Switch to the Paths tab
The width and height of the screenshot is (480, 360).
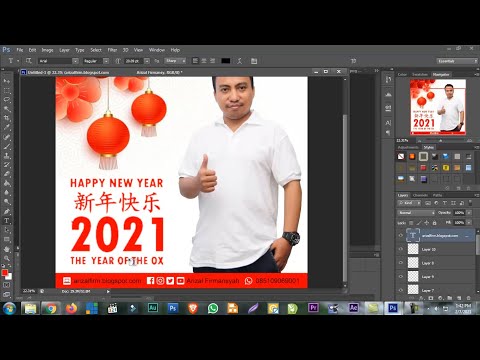click(437, 195)
